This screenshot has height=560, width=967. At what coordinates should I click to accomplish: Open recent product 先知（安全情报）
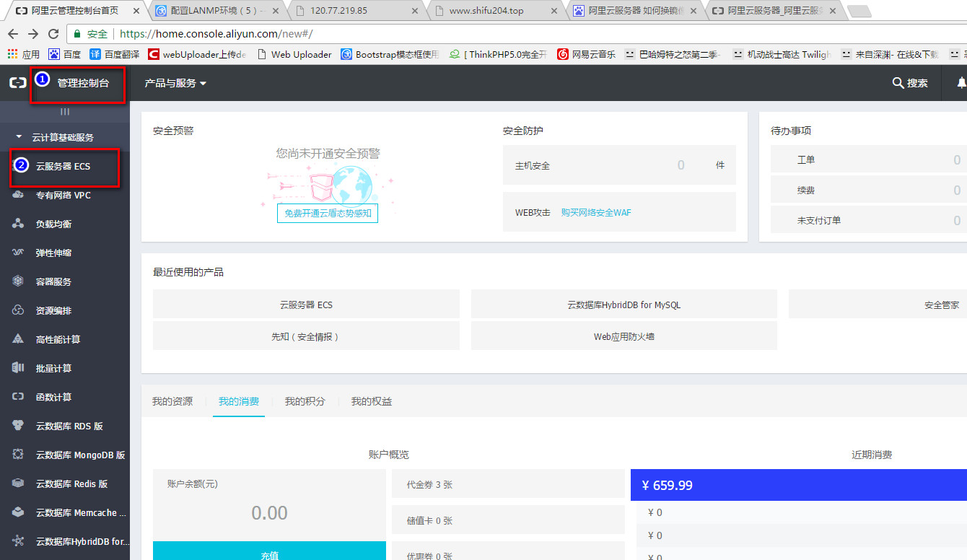point(306,336)
